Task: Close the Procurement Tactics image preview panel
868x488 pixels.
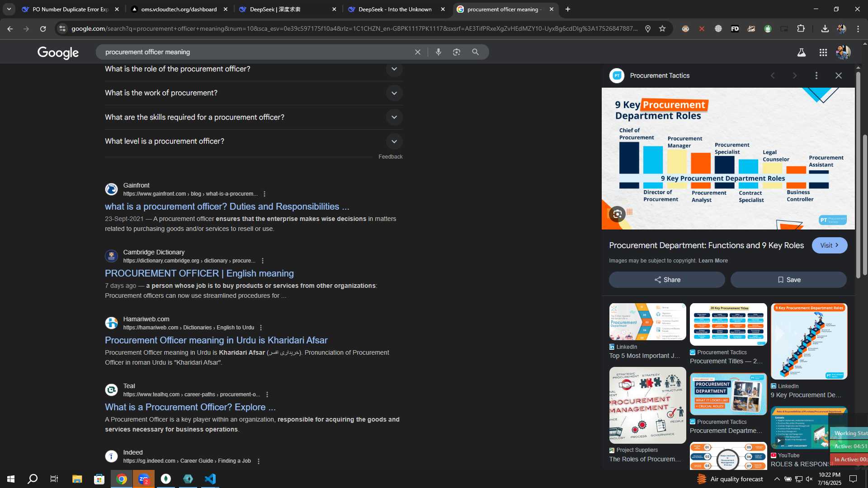Action: (839, 75)
